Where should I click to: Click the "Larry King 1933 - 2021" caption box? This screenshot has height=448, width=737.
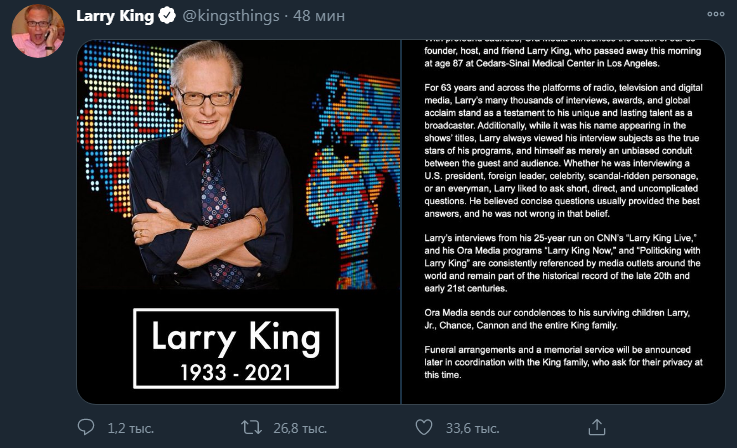coord(236,349)
